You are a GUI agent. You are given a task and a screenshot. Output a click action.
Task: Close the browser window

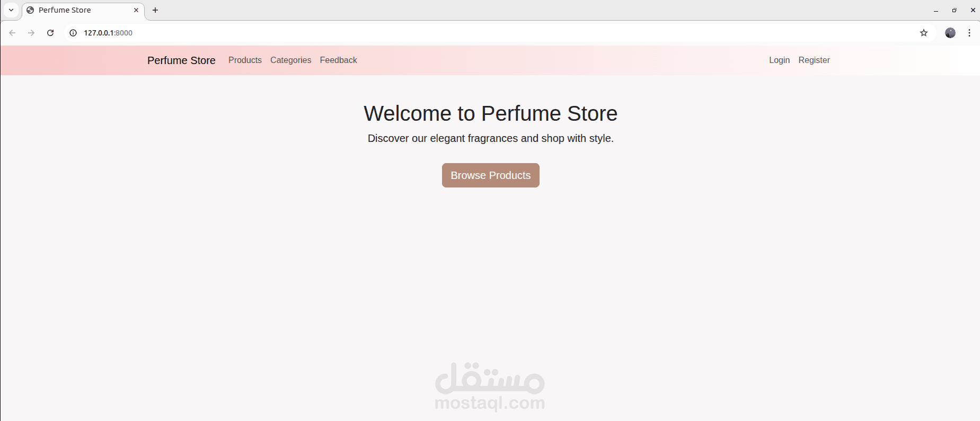pyautogui.click(x=973, y=10)
